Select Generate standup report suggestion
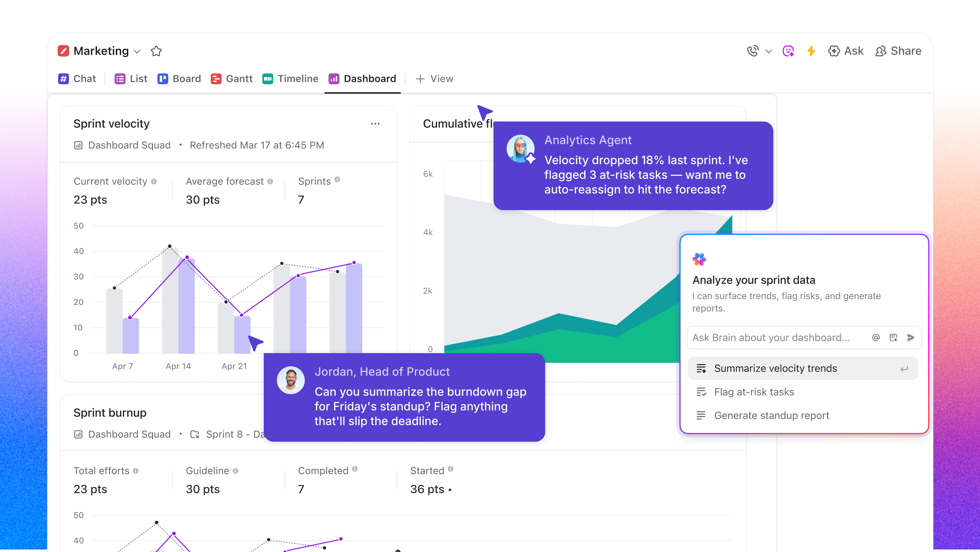Screen dimensions: 980x552 click(803, 416)
